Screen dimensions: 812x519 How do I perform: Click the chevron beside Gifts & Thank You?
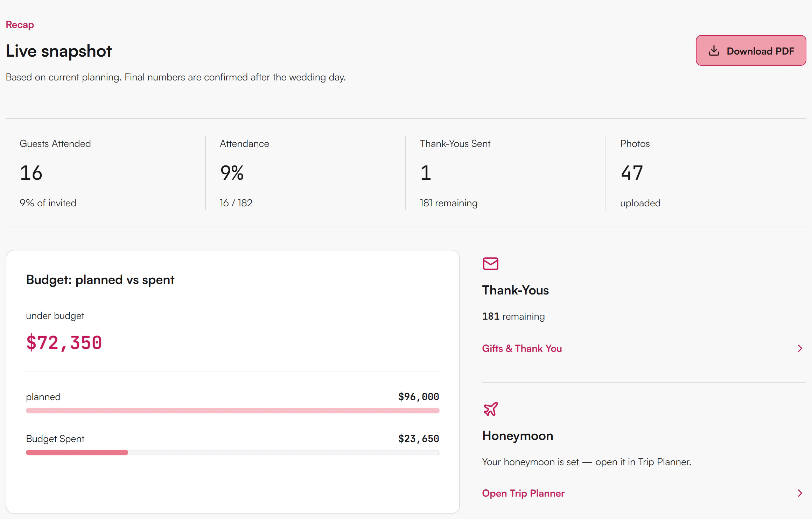point(800,348)
